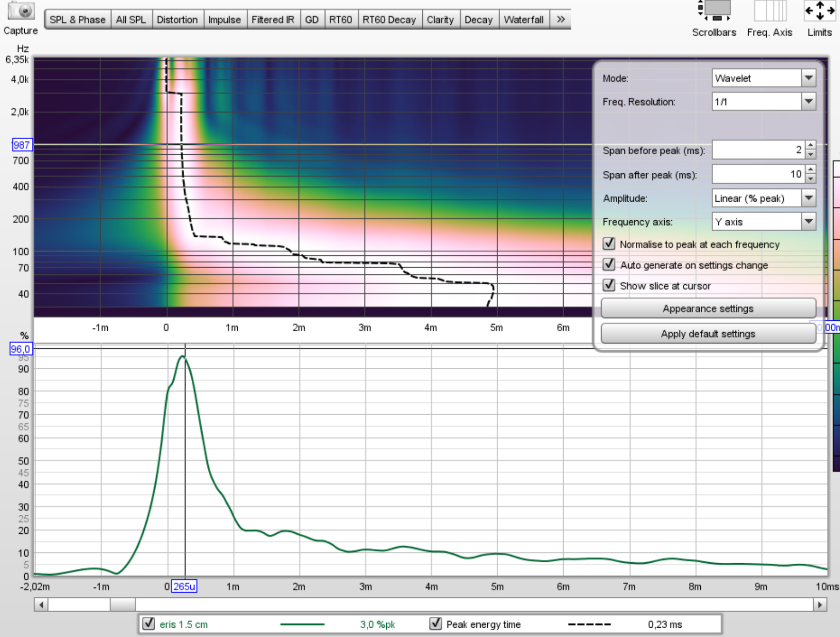
Task: Open the RT60 tab
Action: point(340,20)
